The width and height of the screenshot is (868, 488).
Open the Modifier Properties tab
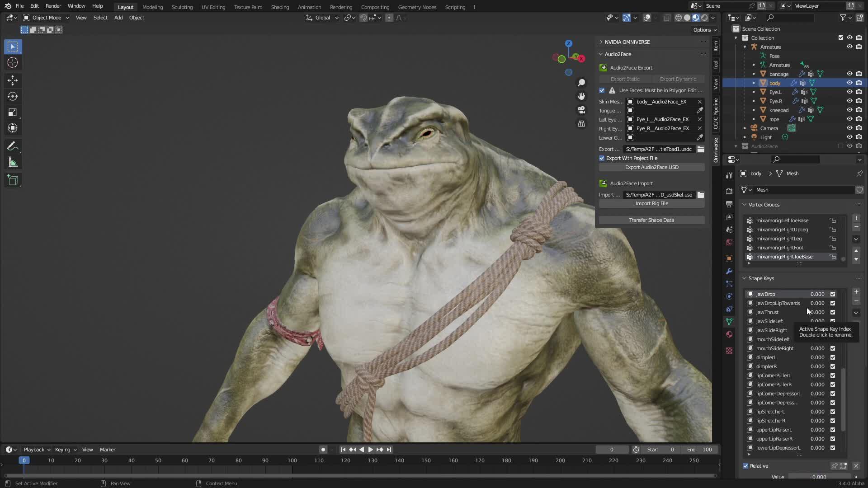pyautogui.click(x=729, y=271)
